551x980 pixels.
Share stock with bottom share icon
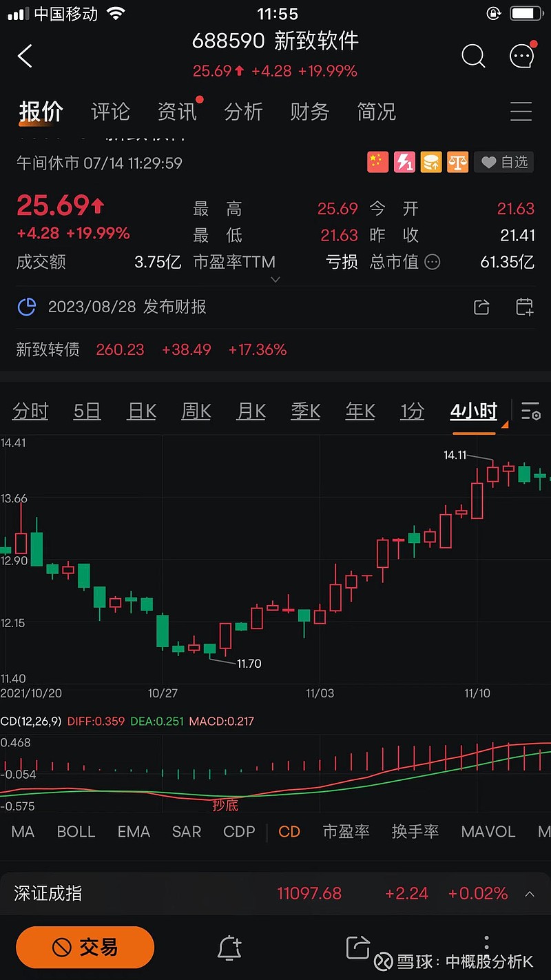358,948
